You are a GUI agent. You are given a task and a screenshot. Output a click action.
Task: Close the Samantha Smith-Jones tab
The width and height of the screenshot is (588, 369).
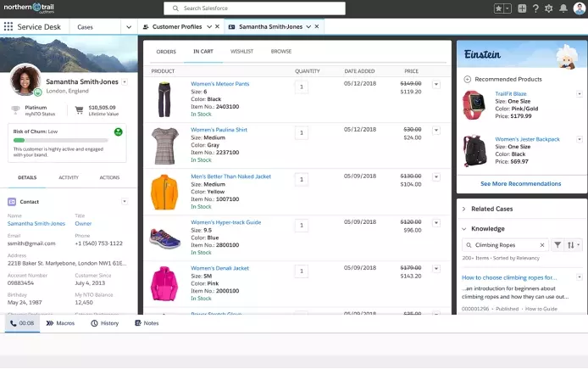[317, 26]
